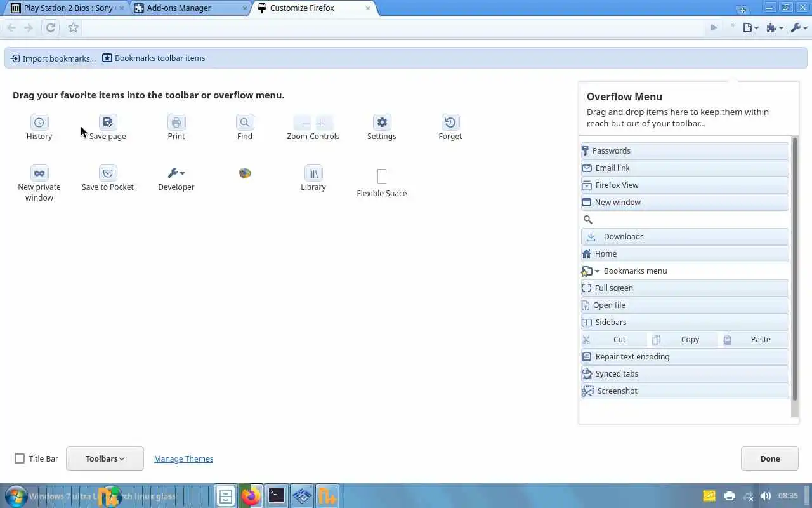Click the back arrow button
Viewport: 812px width, 508px height.
[11, 27]
